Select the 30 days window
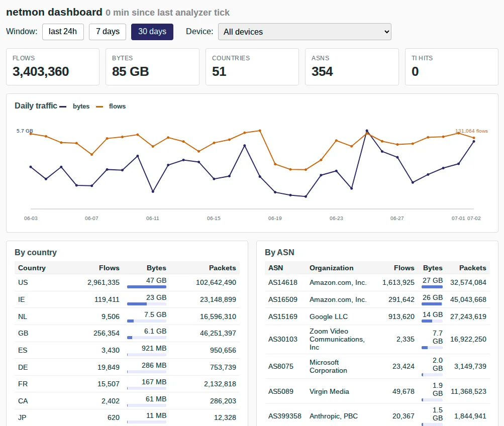Image resolution: width=504 pixels, height=426 pixels. tap(152, 32)
